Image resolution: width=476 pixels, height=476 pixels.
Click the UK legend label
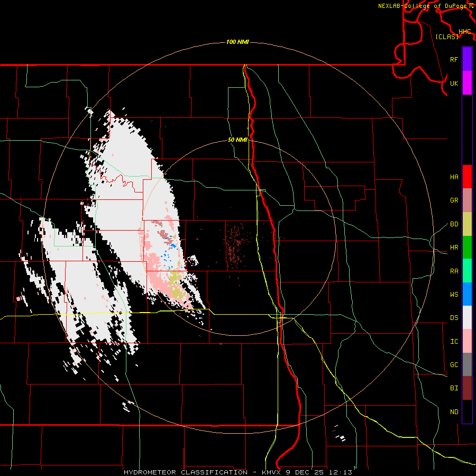pos(454,83)
